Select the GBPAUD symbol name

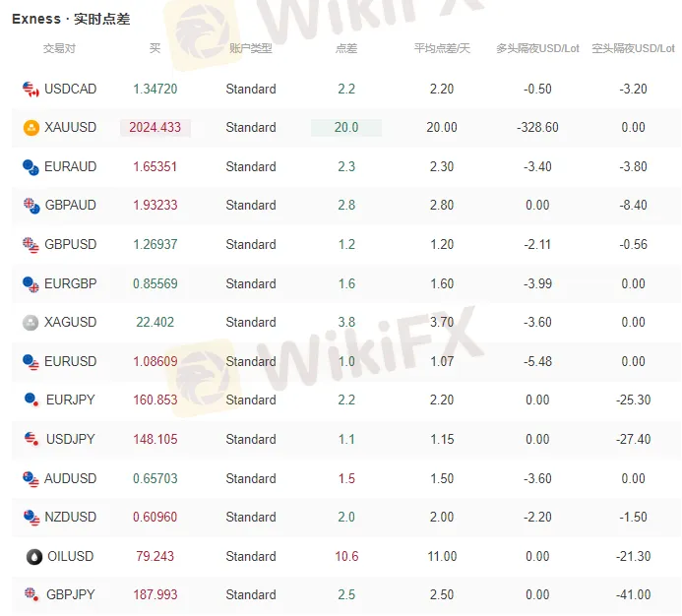pos(71,205)
